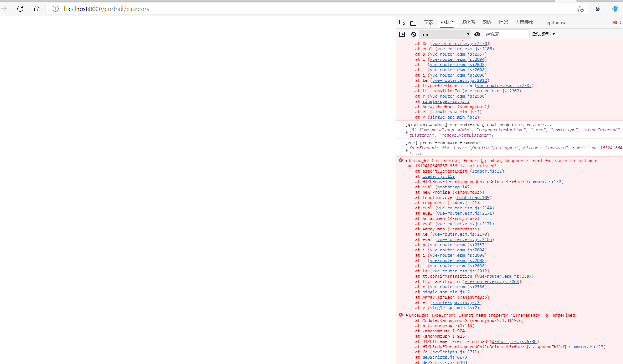
Task: Open the loader.js:21 source link
Action: point(487,171)
